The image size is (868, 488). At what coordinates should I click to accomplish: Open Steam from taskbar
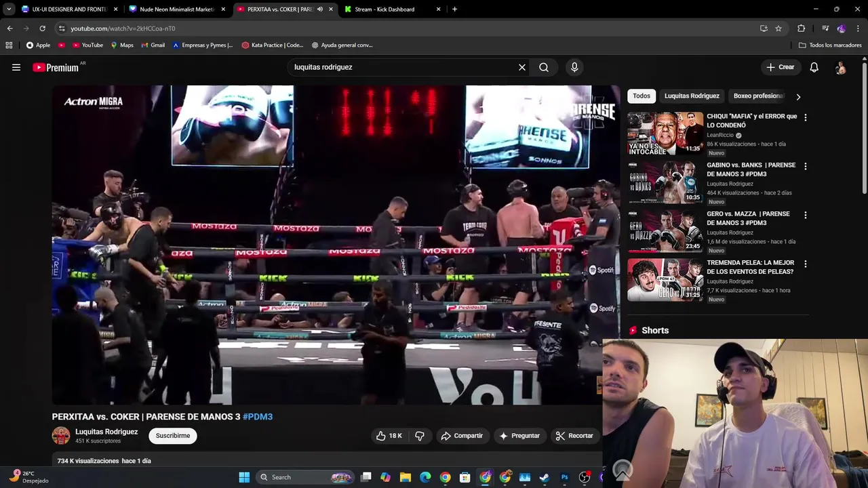545,477
